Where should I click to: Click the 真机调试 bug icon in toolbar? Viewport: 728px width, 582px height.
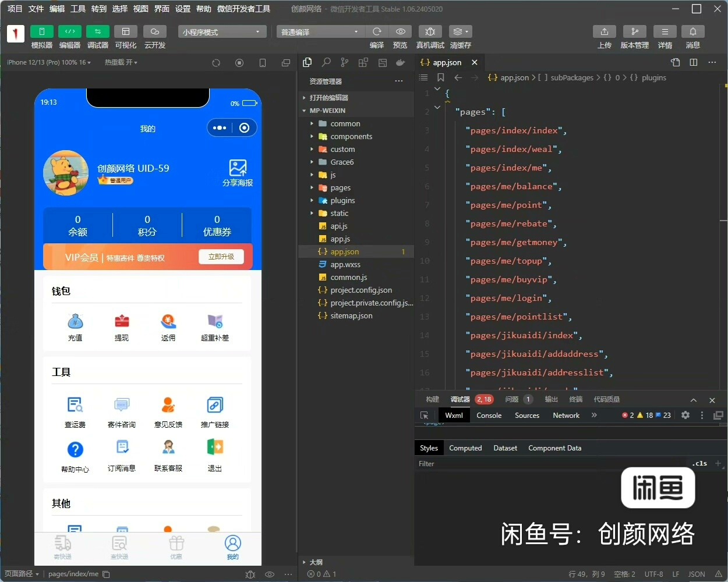[x=430, y=31]
